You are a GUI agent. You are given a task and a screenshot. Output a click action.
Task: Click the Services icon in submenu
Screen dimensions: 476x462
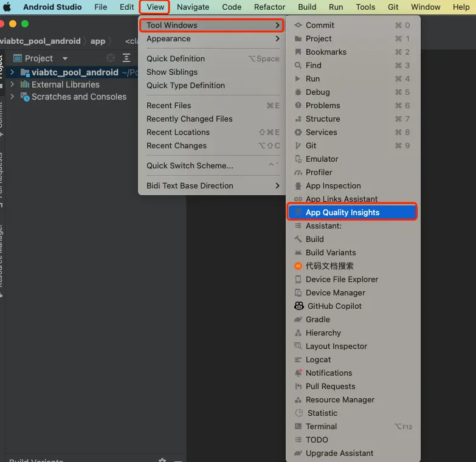[298, 132]
